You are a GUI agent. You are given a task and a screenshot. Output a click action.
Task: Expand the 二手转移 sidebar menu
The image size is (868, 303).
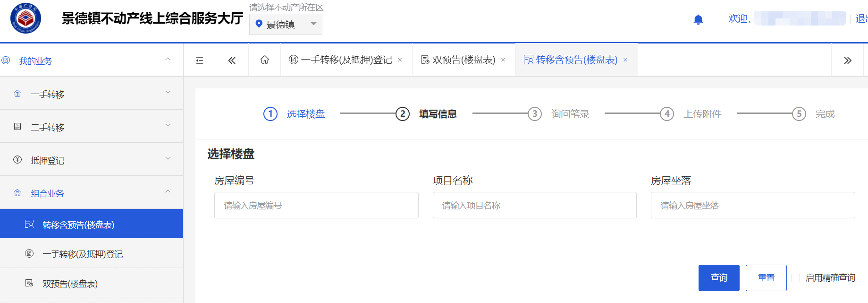point(92,127)
